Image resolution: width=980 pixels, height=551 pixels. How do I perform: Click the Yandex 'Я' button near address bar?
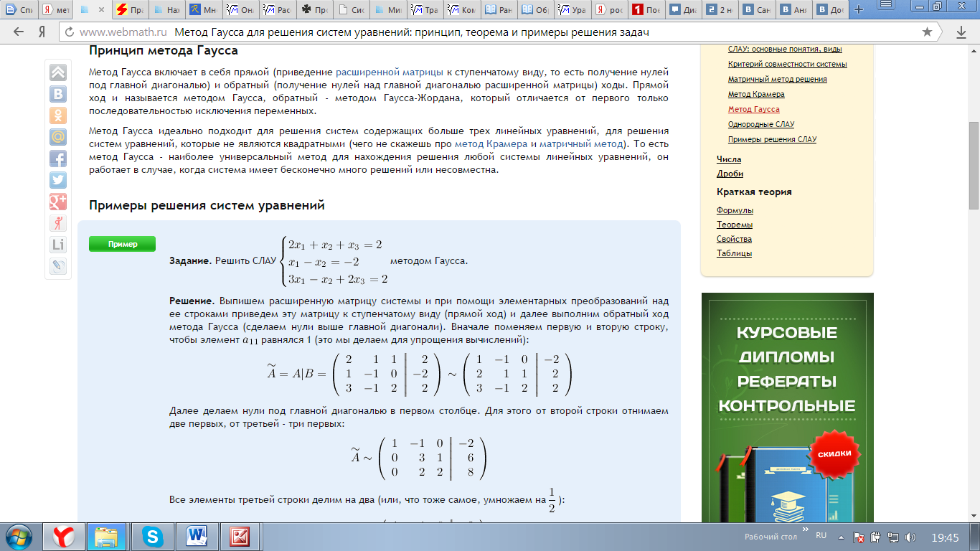pos(42,32)
